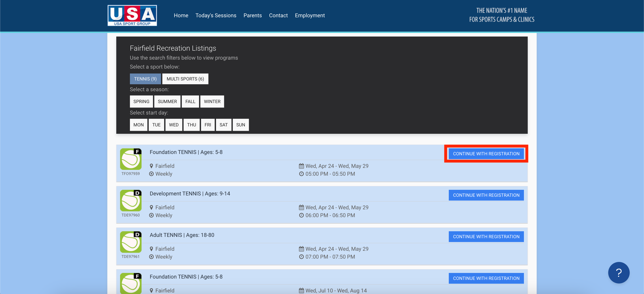Click the tennis icon of the Jul 10 listing
This screenshot has width=644, height=294.
131,283
